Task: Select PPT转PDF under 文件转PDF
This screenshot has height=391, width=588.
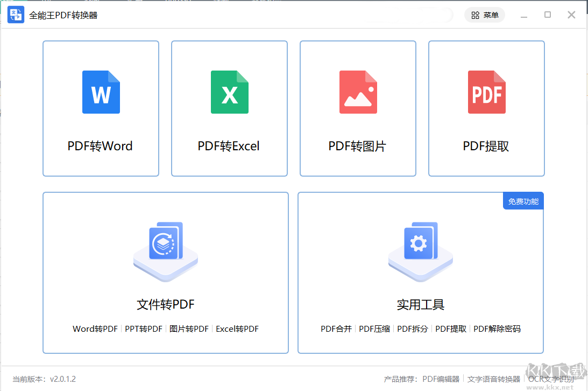Action: pyautogui.click(x=144, y=329)
